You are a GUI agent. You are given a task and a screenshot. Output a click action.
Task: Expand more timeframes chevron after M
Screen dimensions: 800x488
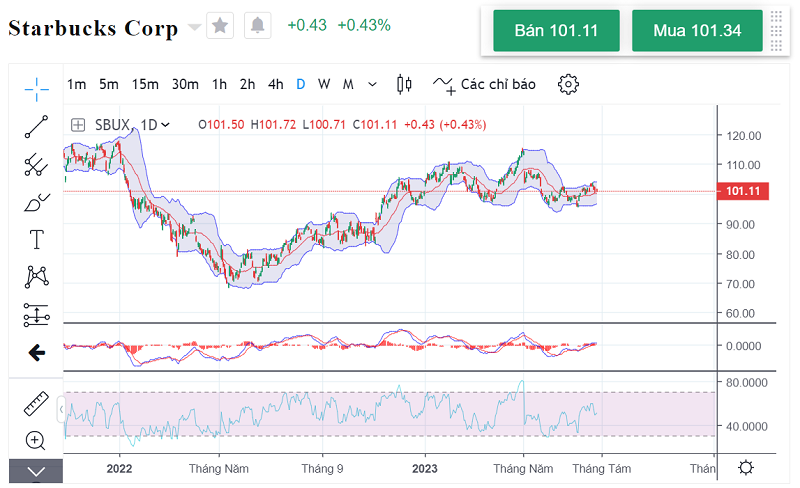click(373, 85)
